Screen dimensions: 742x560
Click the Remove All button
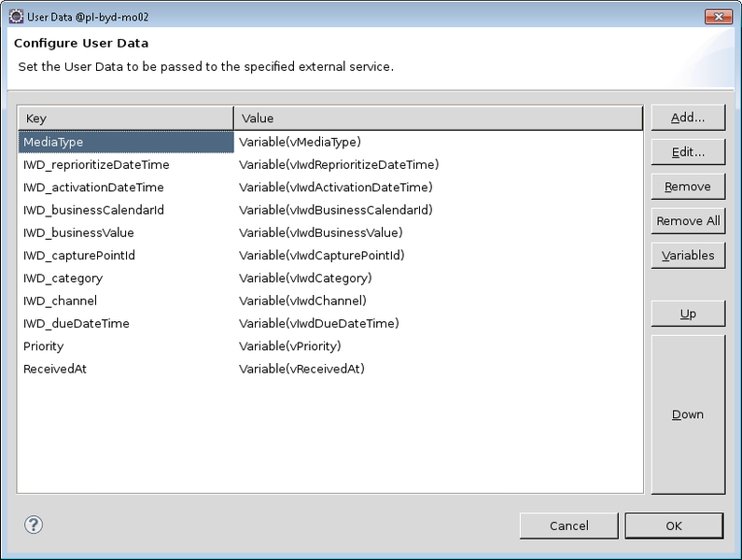[688, 221]
